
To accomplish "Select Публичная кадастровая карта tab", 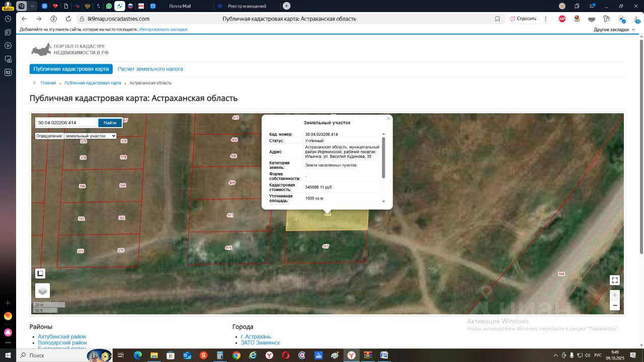I will click(x=71, y=69).
